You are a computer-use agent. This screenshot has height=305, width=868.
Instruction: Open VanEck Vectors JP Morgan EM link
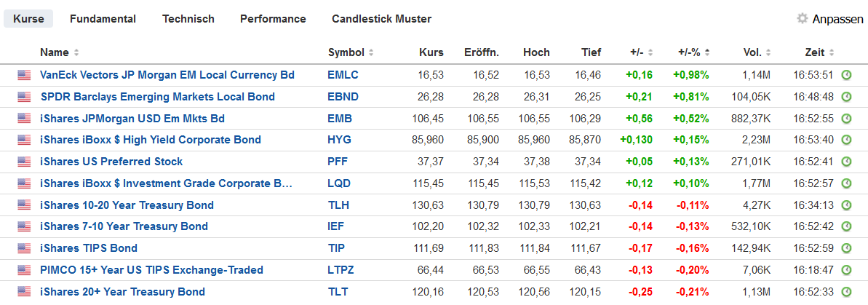pyautogui.click(x=167, y=75)
